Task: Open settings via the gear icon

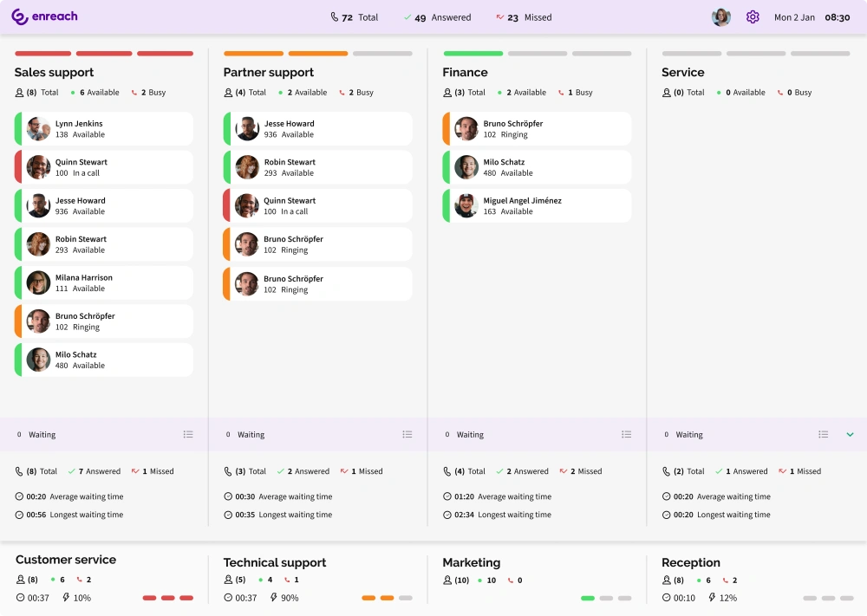Action: 752,16
